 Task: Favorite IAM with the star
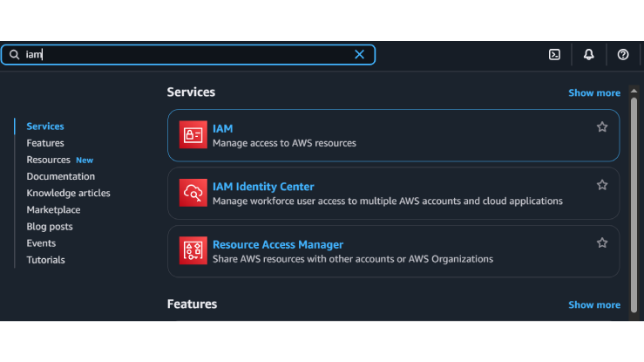coord(602,127)
